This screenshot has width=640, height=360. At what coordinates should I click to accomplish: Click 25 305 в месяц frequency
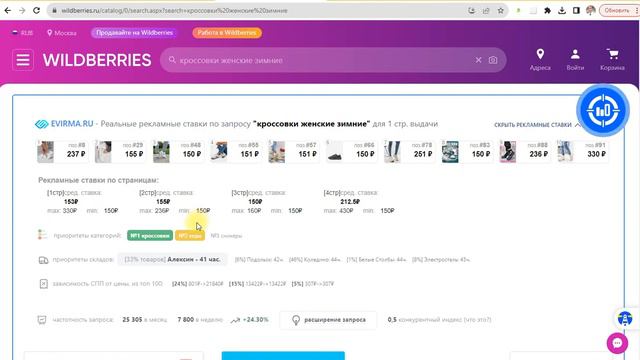pos(144,320)
